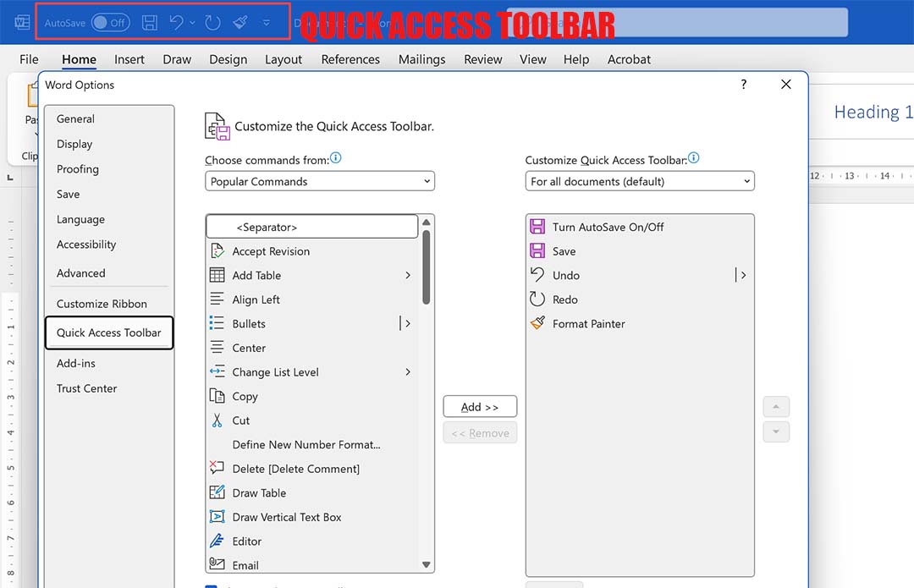
Task: Click the Add >> button
Action: (x=480, y=407)
